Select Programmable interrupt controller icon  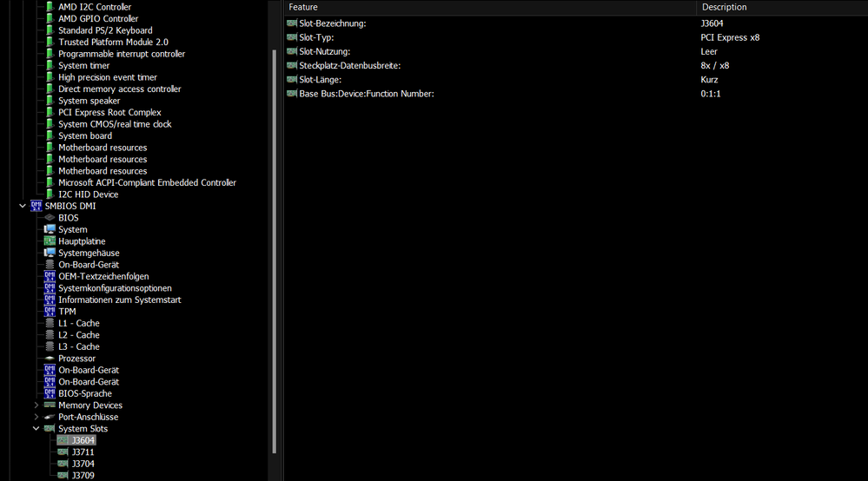pos(50,54)
